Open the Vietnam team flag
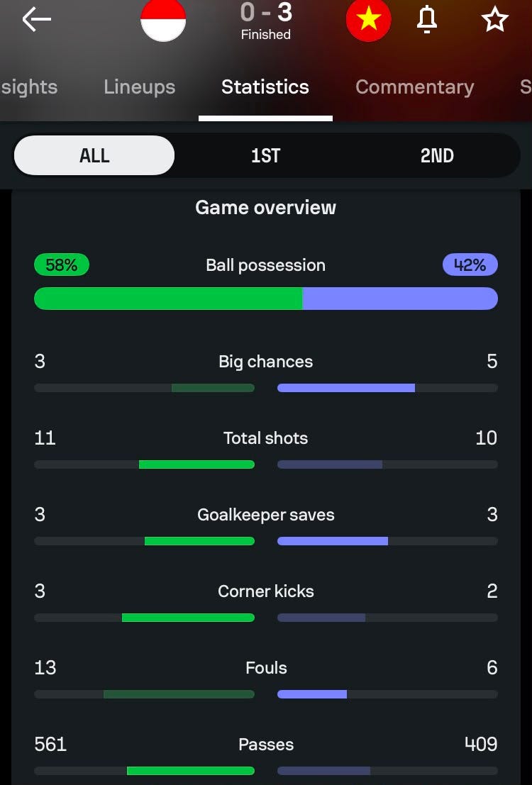 (369, 20)
